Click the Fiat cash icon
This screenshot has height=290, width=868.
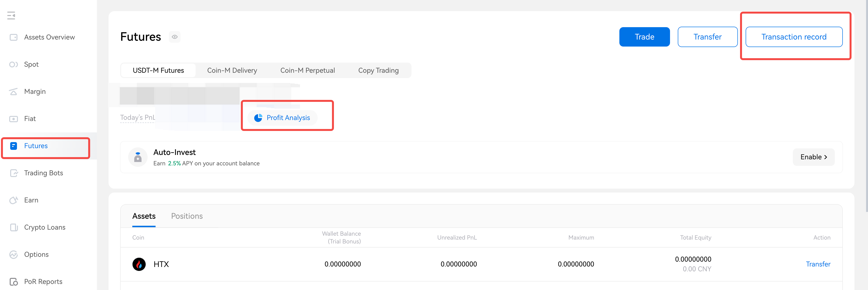point(14,119)
